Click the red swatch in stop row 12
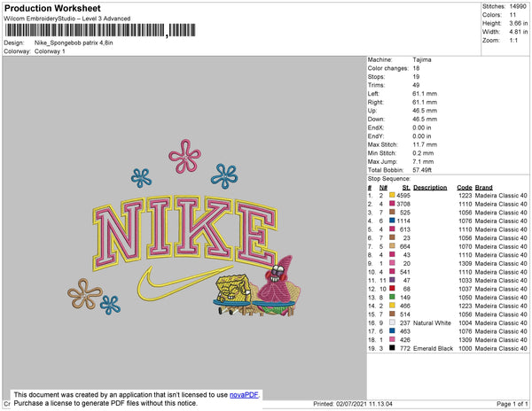 [x=392, y=289]
